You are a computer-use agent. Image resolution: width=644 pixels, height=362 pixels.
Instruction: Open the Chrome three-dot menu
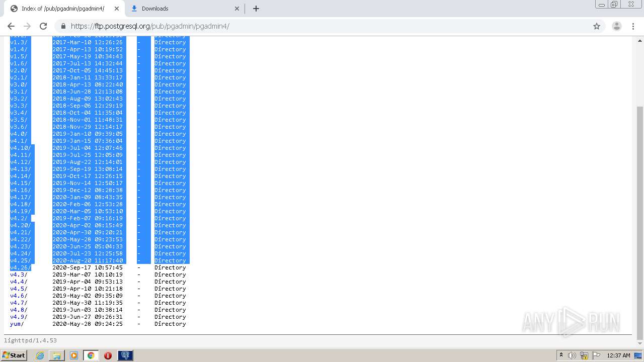[633, 26]
